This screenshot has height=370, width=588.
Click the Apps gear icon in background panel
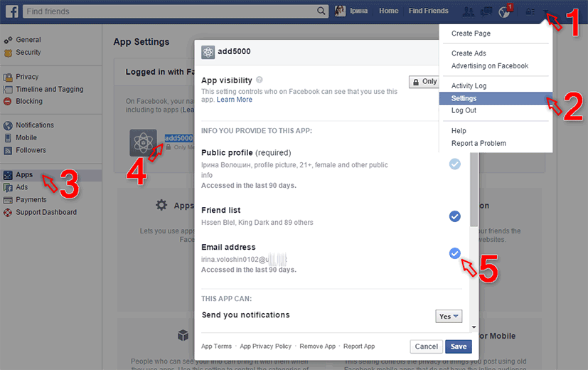tap(161, 205)
